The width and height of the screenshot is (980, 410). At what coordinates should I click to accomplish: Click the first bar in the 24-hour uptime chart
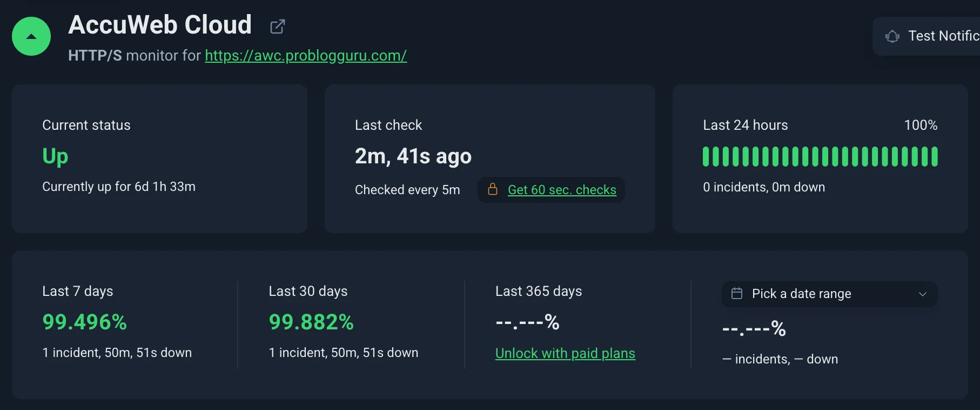(706, 156)
